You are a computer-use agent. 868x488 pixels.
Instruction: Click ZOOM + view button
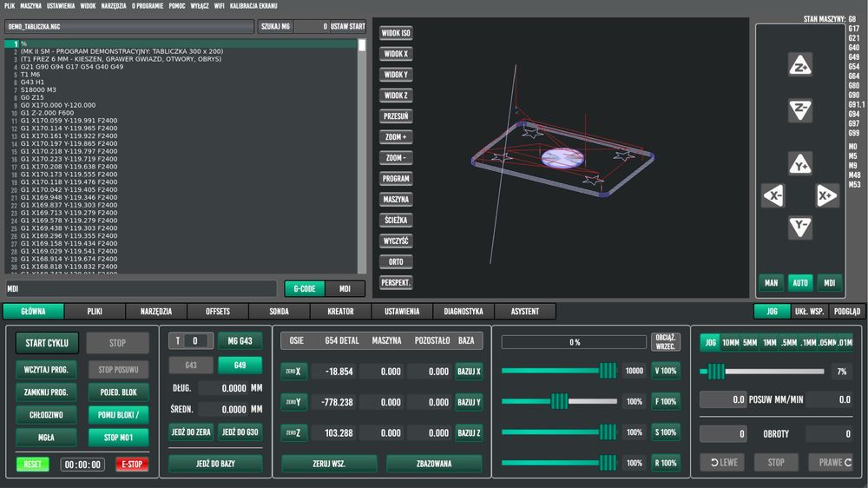[396, 137]
